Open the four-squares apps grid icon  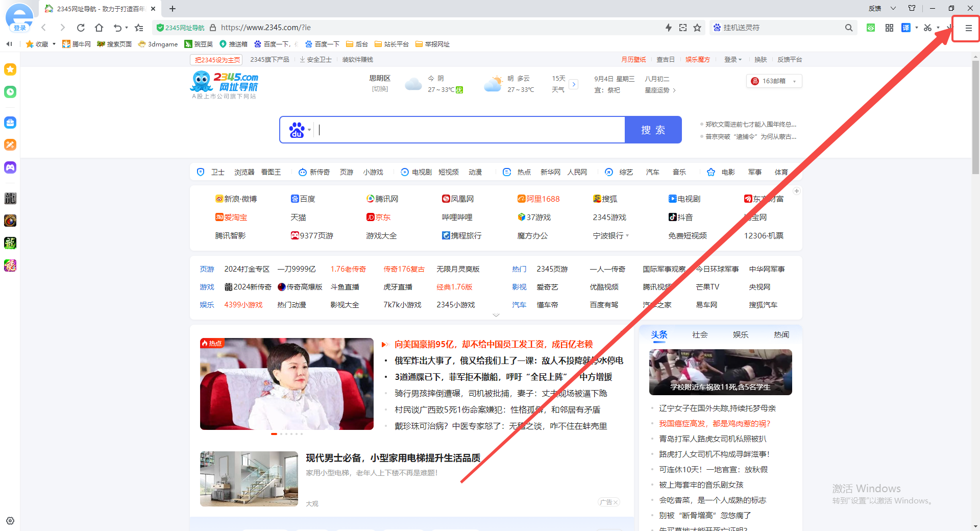point(889,28)
